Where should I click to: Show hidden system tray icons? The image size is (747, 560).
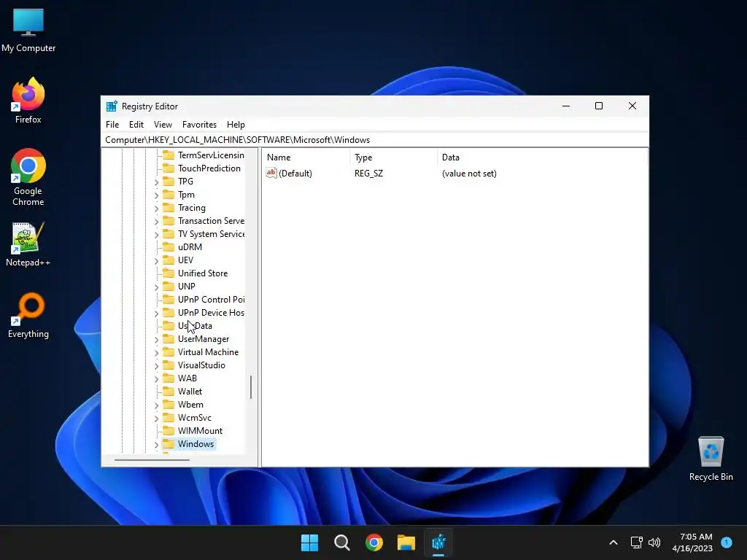tap(614, 542)
